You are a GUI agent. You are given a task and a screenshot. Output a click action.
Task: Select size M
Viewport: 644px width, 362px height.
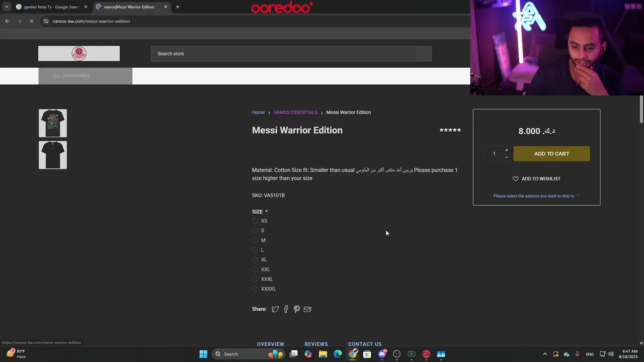[255, 240]
